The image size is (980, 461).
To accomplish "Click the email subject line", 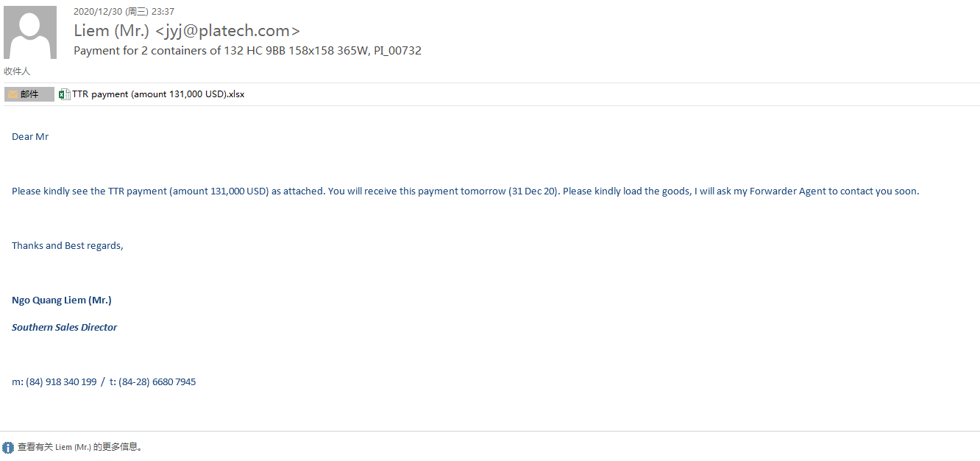I will point(247,51).
